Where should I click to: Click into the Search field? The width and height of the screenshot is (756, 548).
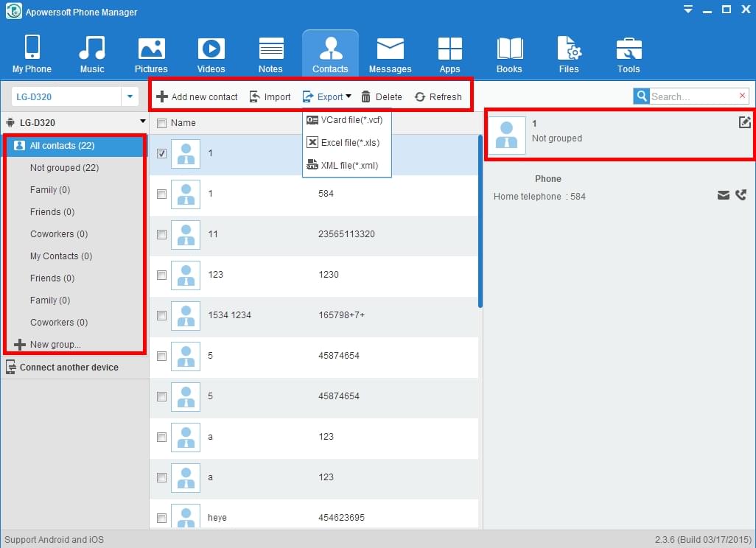click(x=693, y=96)
